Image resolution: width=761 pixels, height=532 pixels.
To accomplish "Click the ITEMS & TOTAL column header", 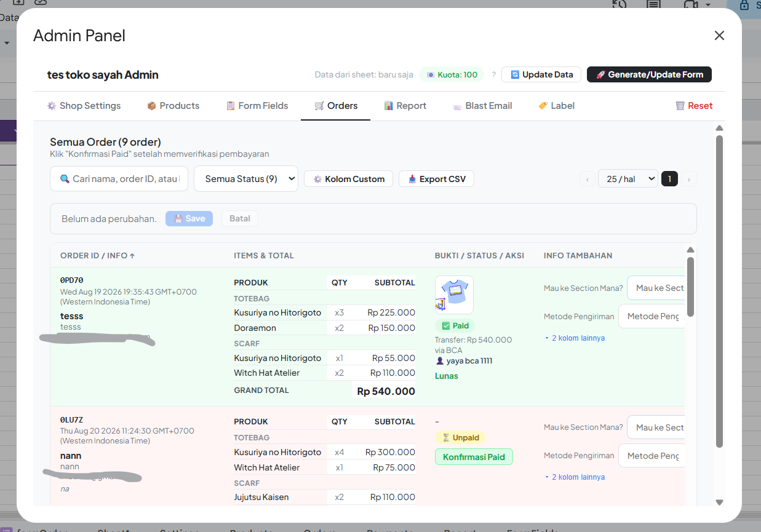I will pos(264,255).
